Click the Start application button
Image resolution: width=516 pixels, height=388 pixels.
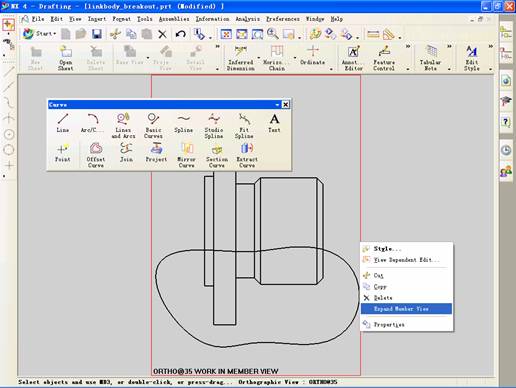pos(39,33)
